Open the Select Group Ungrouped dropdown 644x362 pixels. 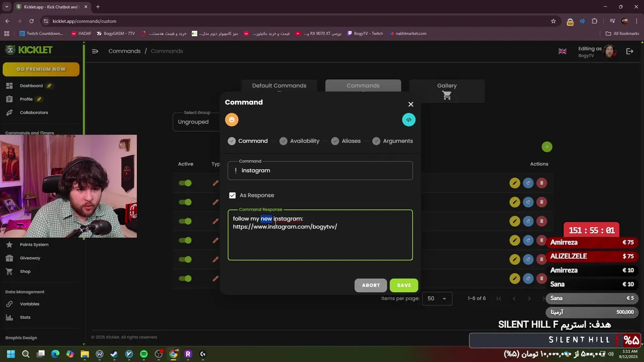pyautogui.click(x=197, y=122)
